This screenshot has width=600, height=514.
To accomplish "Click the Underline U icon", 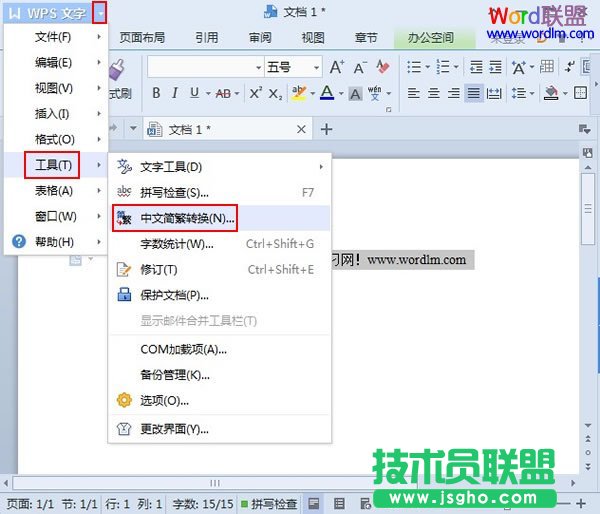I will pos(196,93).
